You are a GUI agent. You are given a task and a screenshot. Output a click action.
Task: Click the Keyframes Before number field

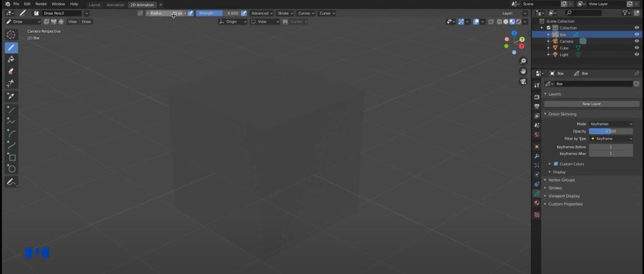tap(610, 146)
